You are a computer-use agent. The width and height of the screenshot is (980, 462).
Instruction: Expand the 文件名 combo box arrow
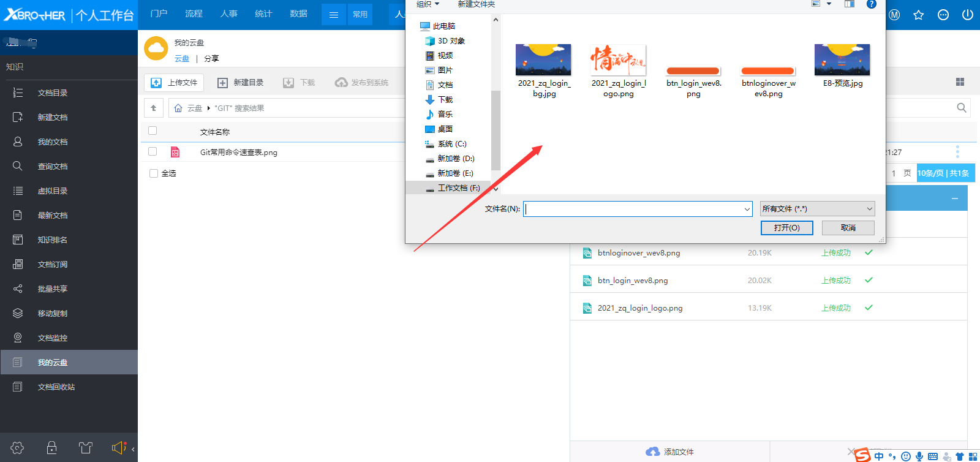(x=747, y=210)
